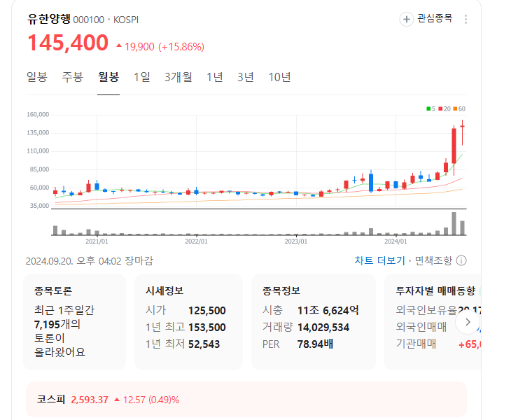The height and width of the screenshot is (420, 511).
Task: Click the 외국인보유율 row label
Action: (x=426, y=310)
